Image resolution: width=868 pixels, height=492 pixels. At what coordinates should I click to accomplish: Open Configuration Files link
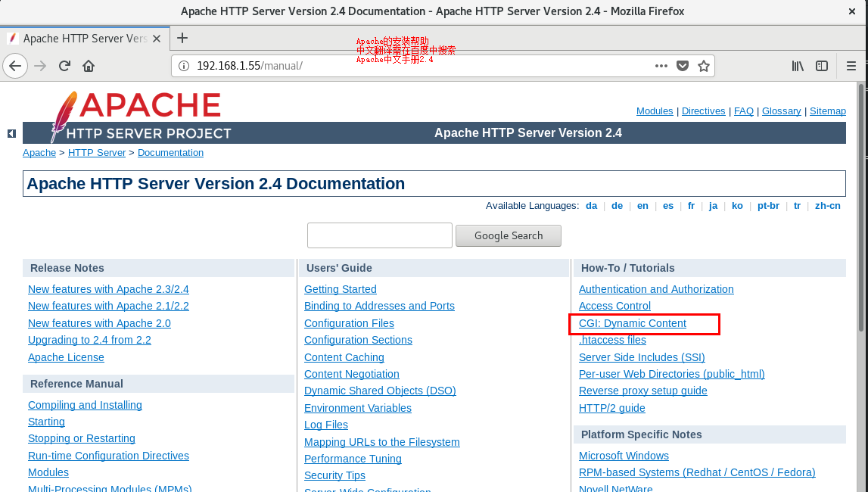point(349,322)
